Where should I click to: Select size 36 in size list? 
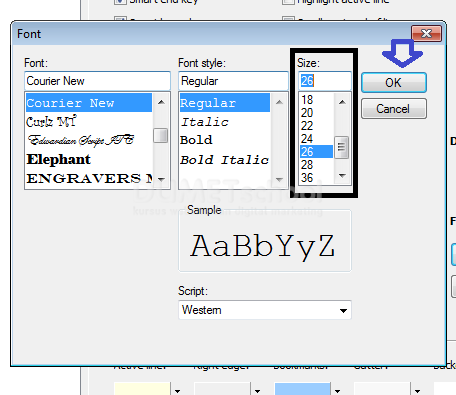(316, 178)
